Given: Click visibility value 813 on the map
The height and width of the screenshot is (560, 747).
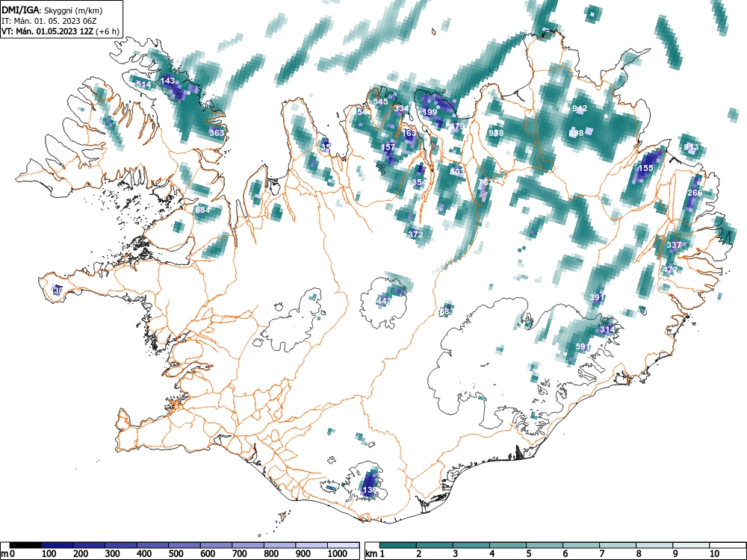Looking at the screenshot, I should 691,147.
